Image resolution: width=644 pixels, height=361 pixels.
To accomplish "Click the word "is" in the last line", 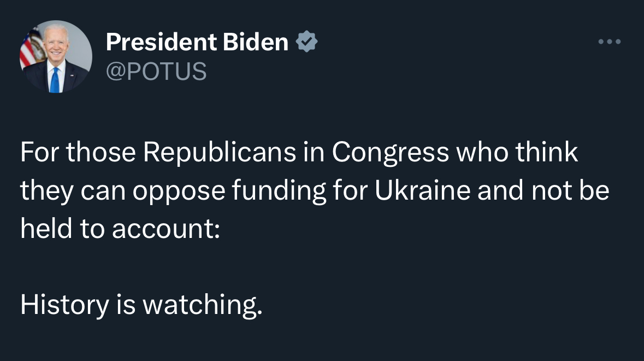I will 125,305.
